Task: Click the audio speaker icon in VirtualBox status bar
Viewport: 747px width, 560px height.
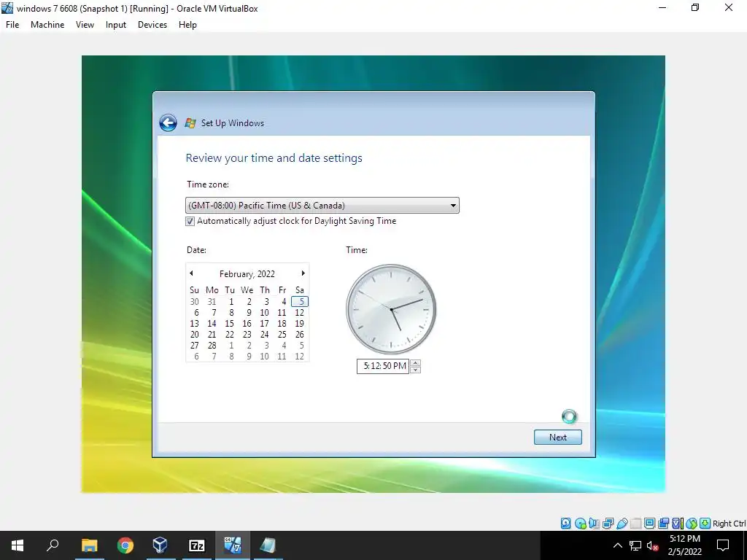Action: (594, 524)
